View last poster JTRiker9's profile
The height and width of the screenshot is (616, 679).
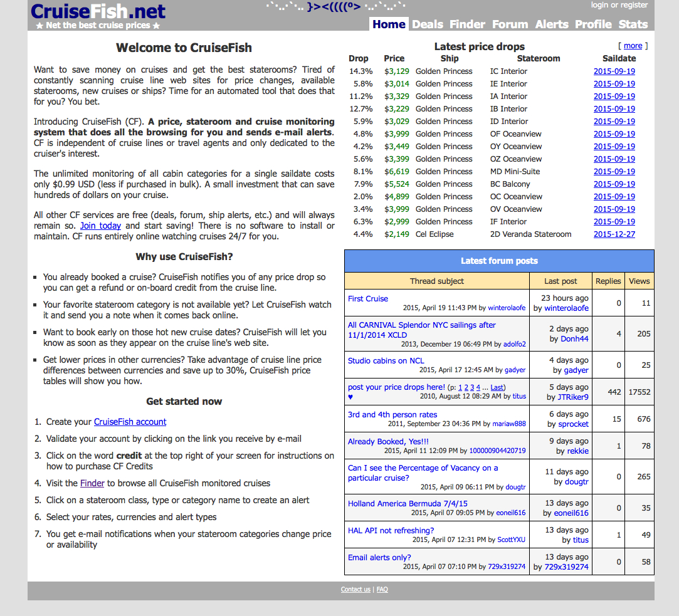tap(573, 397)
